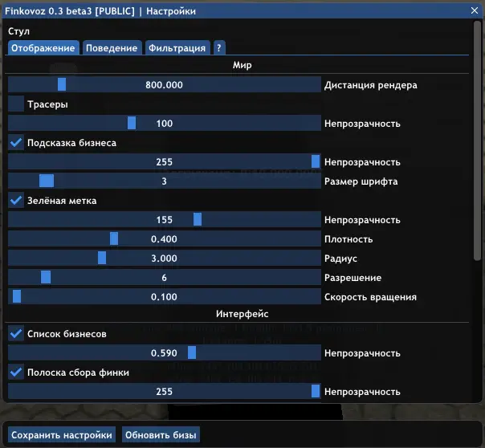Click the Дистанция рендера slider

pos(164,85)
